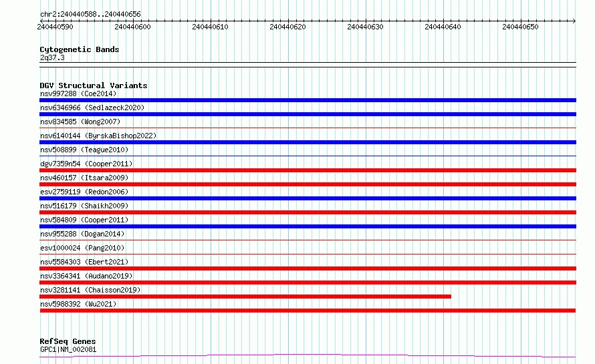Screen dimensions: 595x364
Task: Click the esv2759119 (Redon2006) label
Action: click(84, 192)
